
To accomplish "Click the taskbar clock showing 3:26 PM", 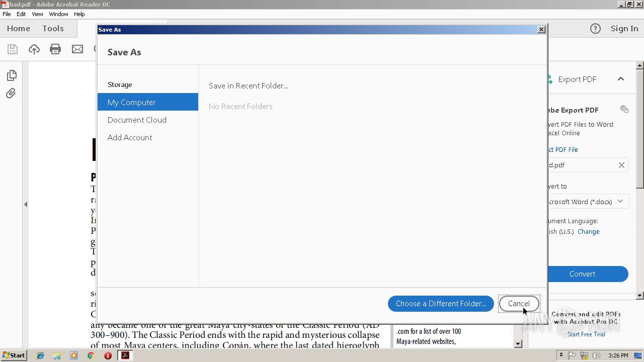I will coord(618,355).
